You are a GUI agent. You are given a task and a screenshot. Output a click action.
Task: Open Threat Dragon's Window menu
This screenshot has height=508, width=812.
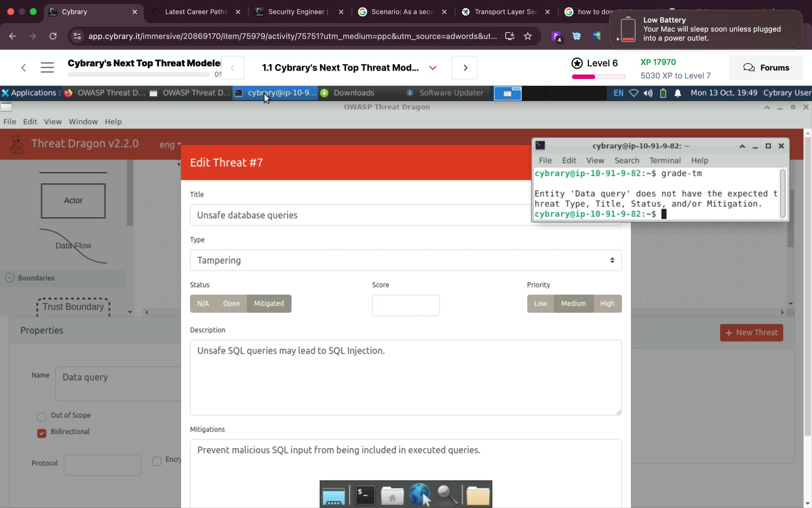pos(83,121)
